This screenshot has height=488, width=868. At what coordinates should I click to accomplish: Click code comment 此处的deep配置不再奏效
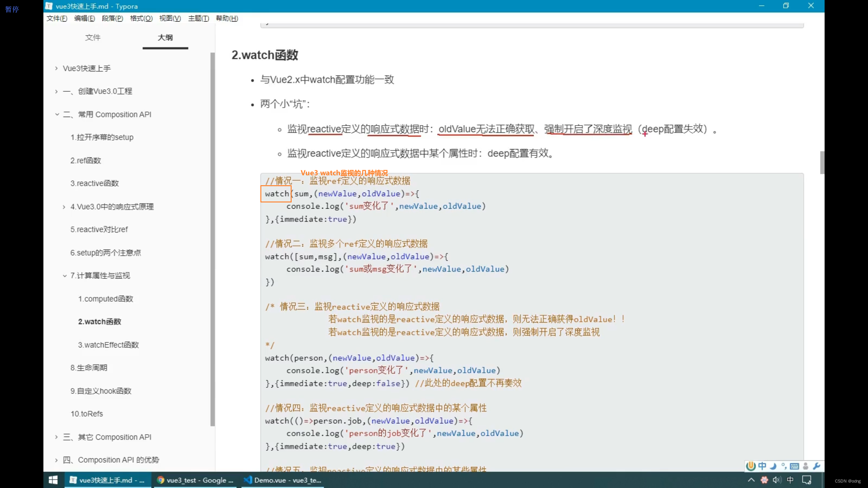point(468,383)
